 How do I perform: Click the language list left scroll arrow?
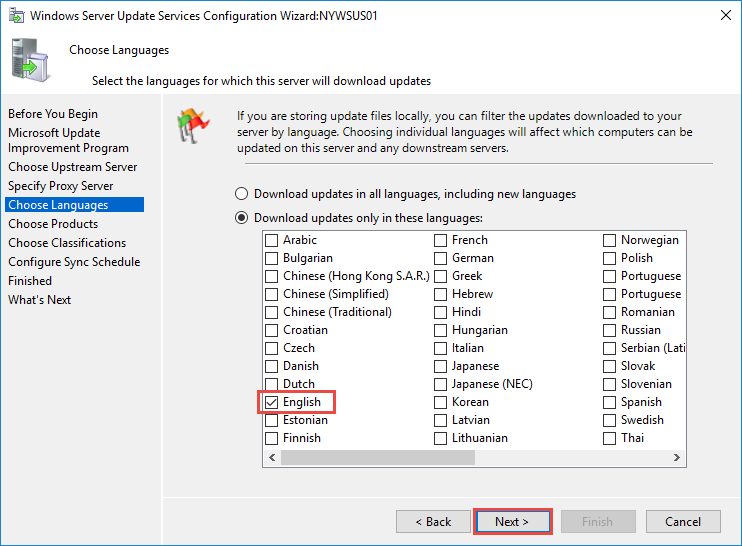(x=272, y=458)
